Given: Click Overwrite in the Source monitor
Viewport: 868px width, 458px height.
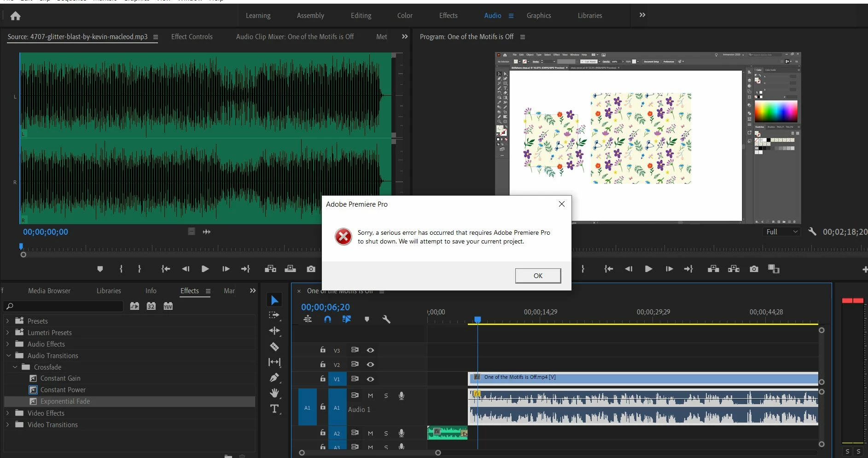Looking at the screenshot, I should [291, 269].
